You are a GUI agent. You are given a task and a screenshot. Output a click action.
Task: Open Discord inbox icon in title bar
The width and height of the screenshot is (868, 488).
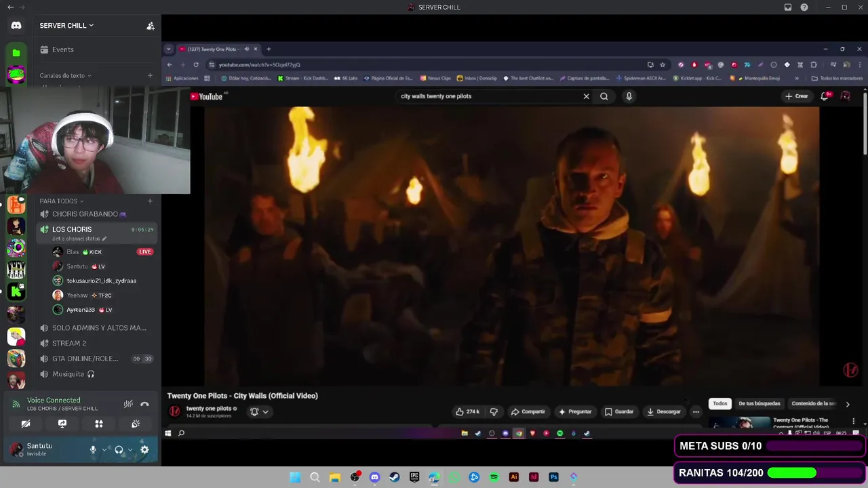(788, 7)
